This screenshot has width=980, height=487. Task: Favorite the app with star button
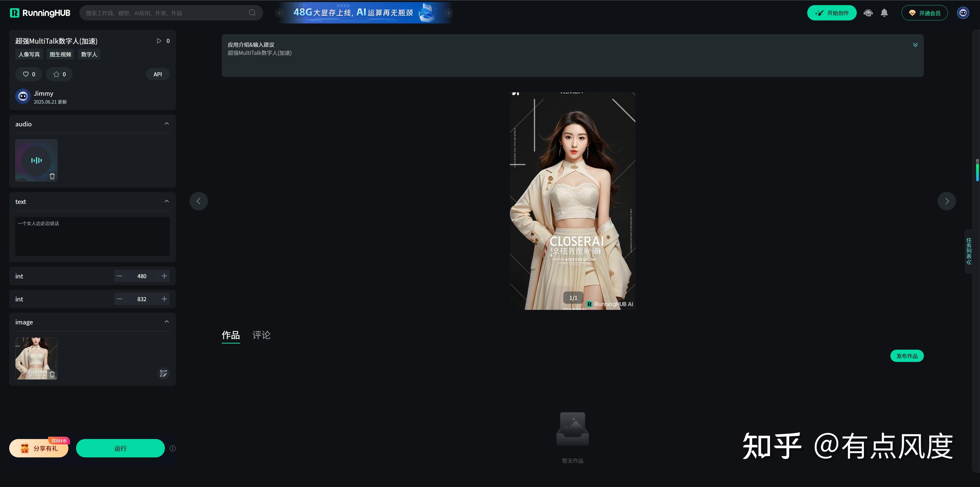59,74
